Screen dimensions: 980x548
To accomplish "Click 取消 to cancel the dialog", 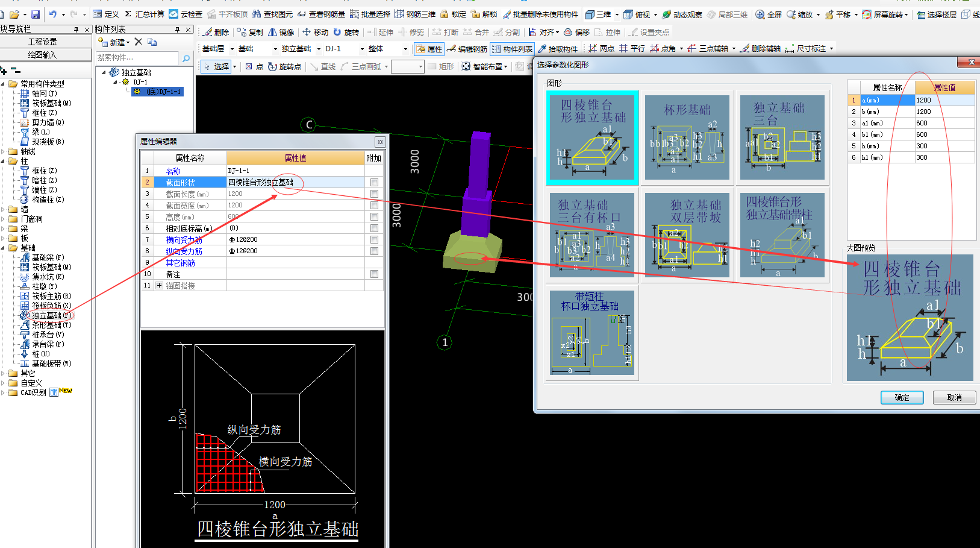I will point(954,397).
